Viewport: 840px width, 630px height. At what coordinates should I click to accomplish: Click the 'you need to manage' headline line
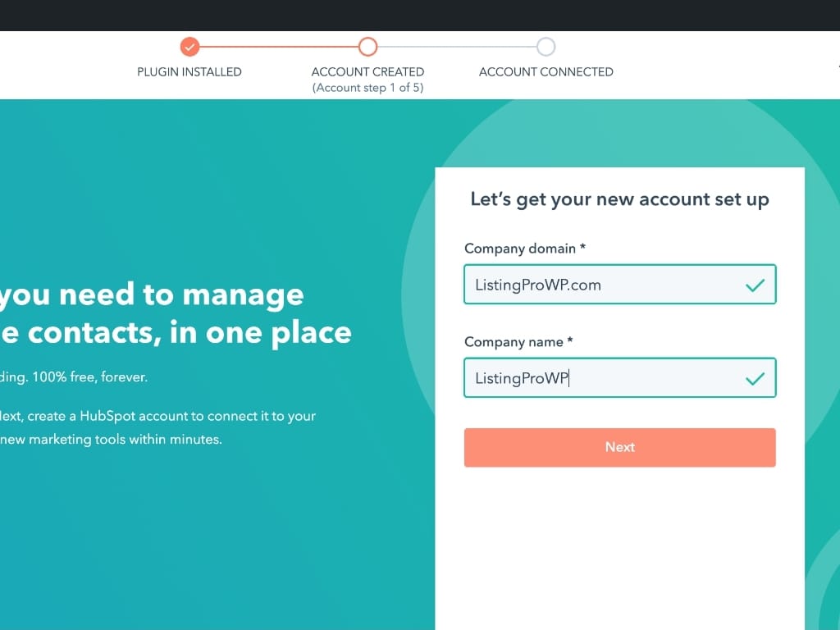coord(152,295)
